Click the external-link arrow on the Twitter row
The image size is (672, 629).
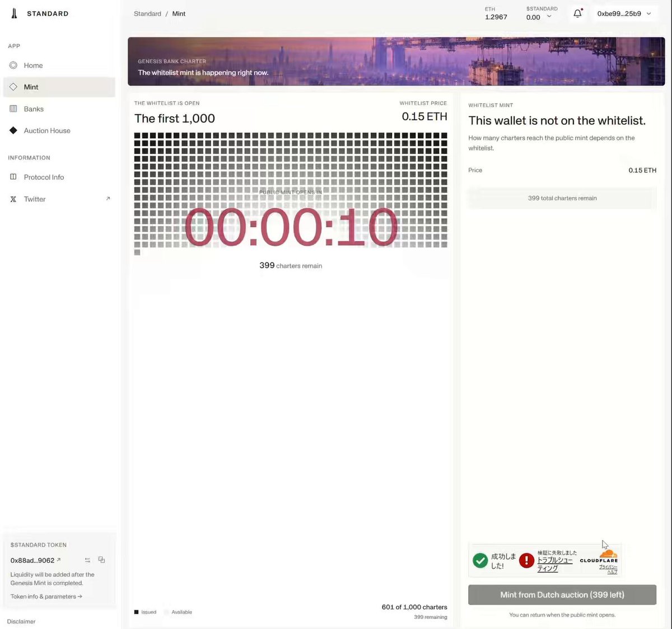click(x=108, y=199)
